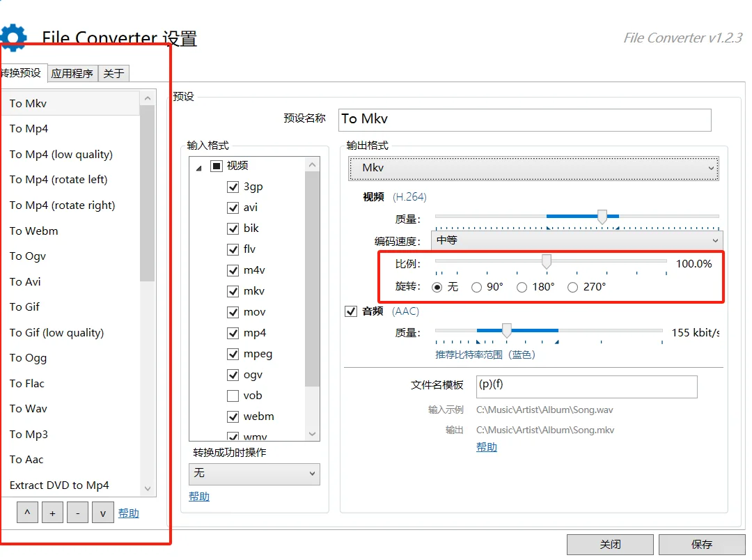Select the To Mp3 preset
752x560 pixels.
[x=29, y=434]
